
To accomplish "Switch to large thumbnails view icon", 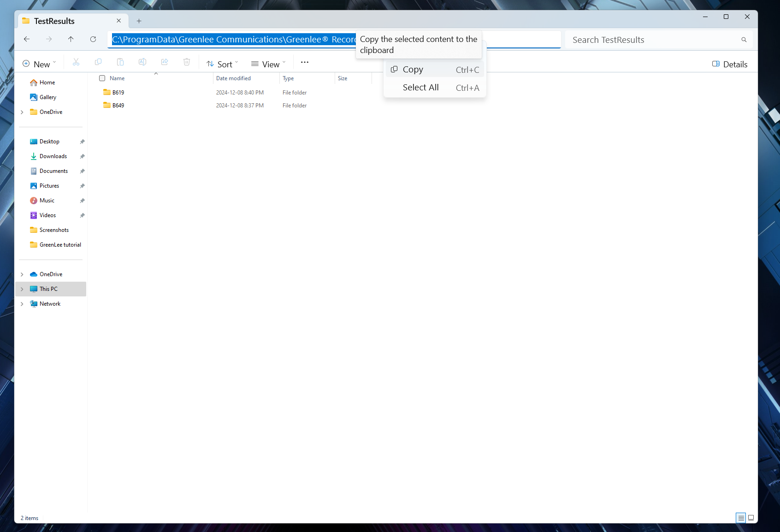I will pos(751,518).
